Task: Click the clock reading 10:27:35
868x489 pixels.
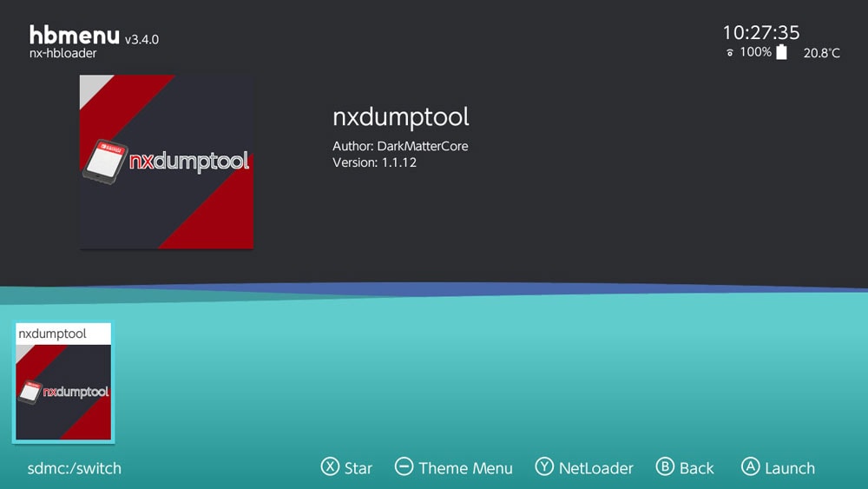Action: 761,33
